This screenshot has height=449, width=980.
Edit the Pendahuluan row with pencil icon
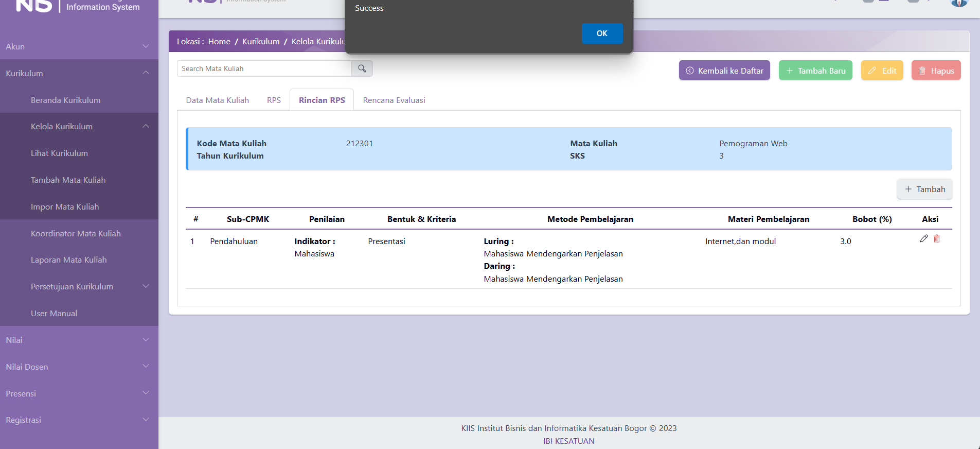(x=924, y=238)
